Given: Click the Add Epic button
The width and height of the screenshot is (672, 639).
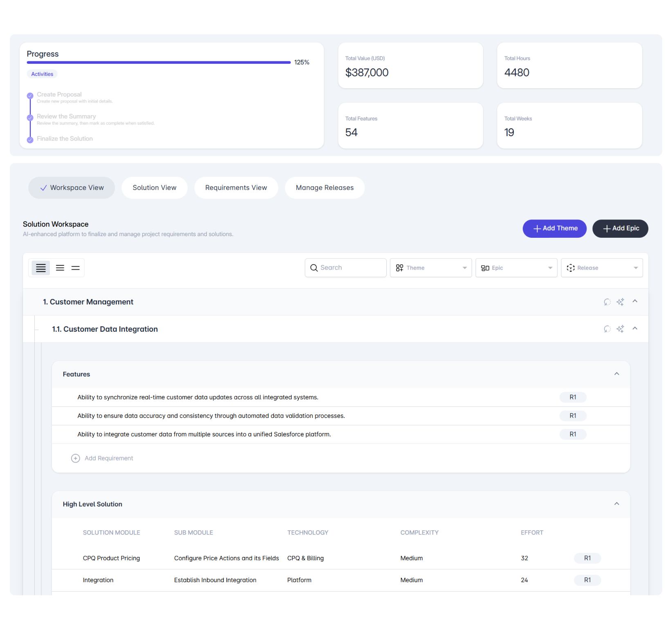Looking at the screenshot, I should pyautogui.click(x=620, y=228).
